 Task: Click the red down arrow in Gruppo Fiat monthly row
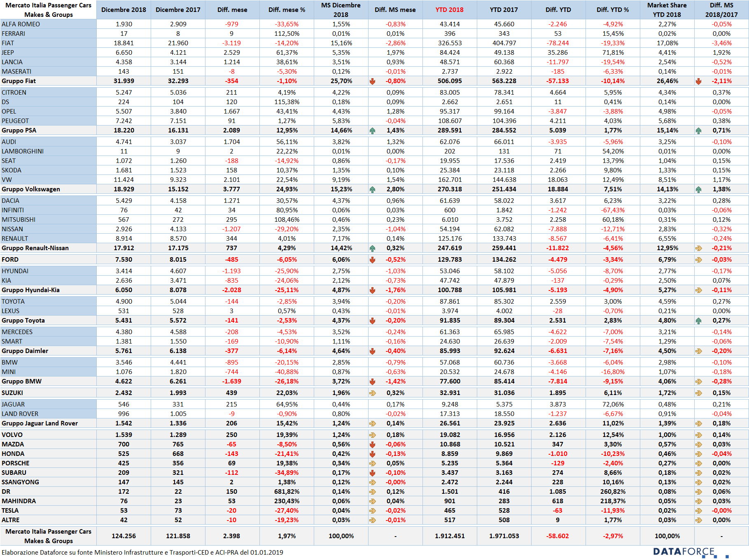click(x=372, y=81)
